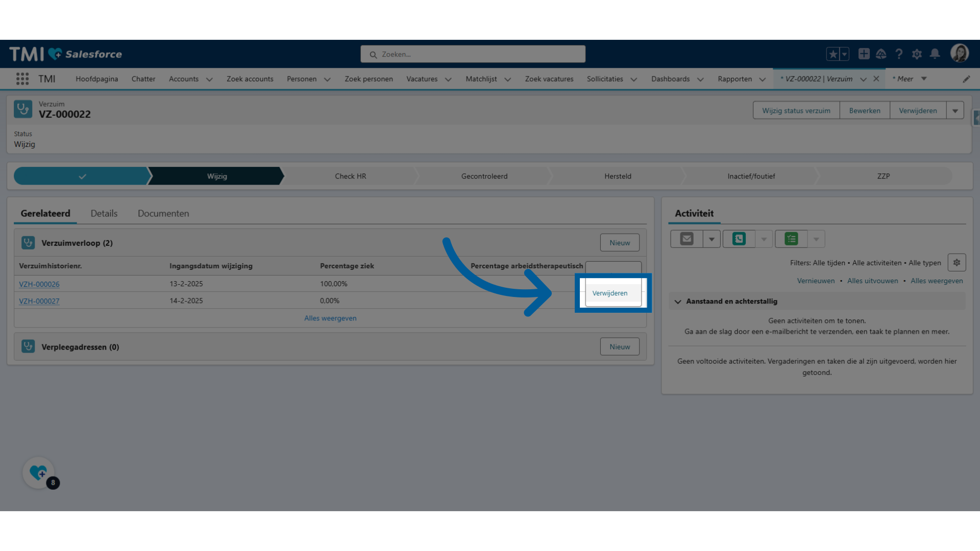Click the task/list icon in Activiteit

point(791,239)
